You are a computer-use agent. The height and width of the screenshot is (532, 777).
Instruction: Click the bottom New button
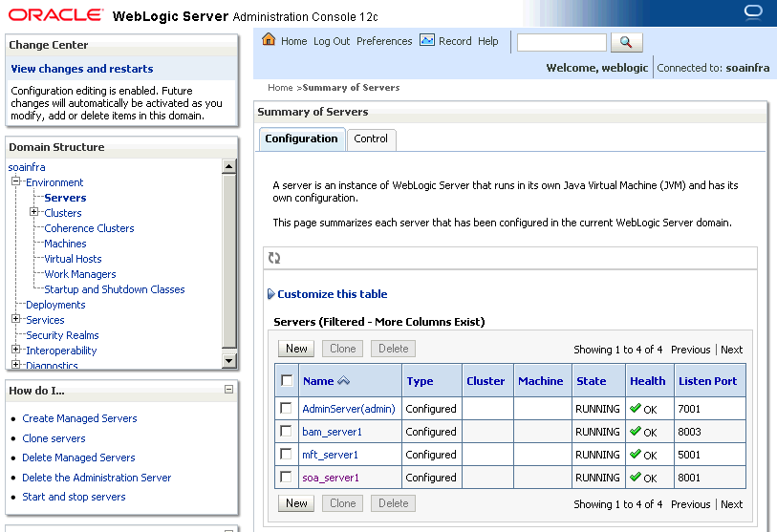pos(296,503)
